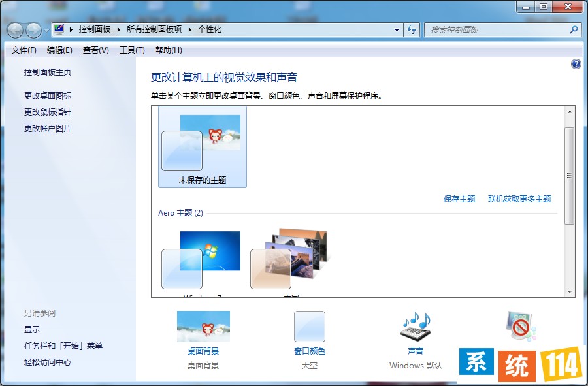The width and height of the screenshot is (588, 386).
Task: Open the 查看 menu
Action: coord(95,50)
